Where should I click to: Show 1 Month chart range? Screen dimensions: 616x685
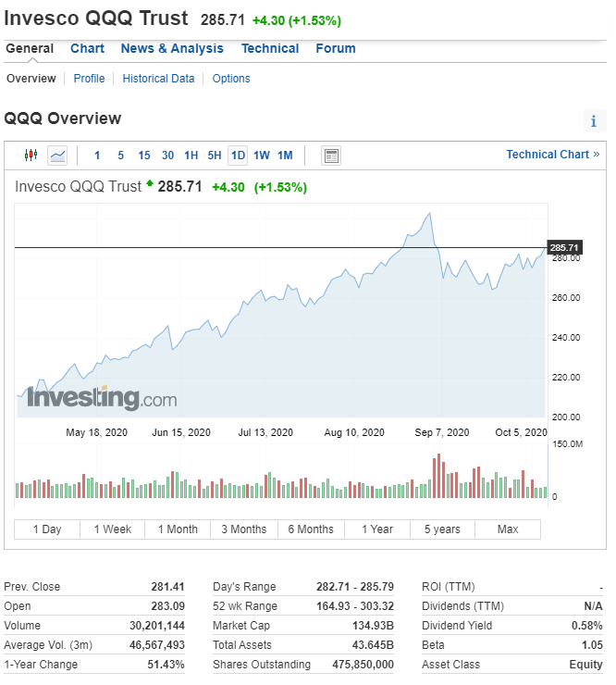(178, 529)
